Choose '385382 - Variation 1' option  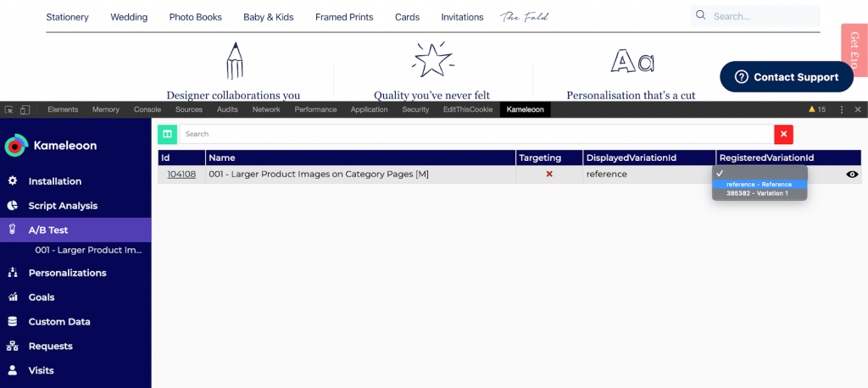point(757,193)
